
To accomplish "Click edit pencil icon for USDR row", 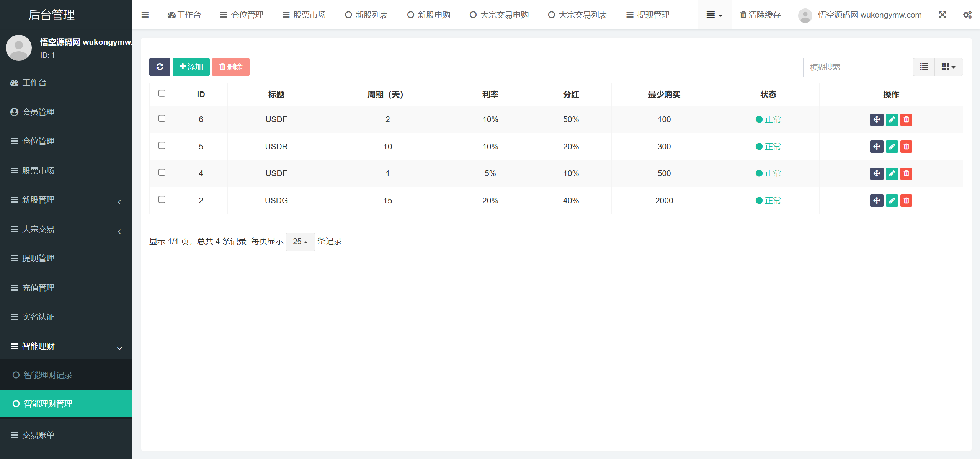I will (892, 147).
